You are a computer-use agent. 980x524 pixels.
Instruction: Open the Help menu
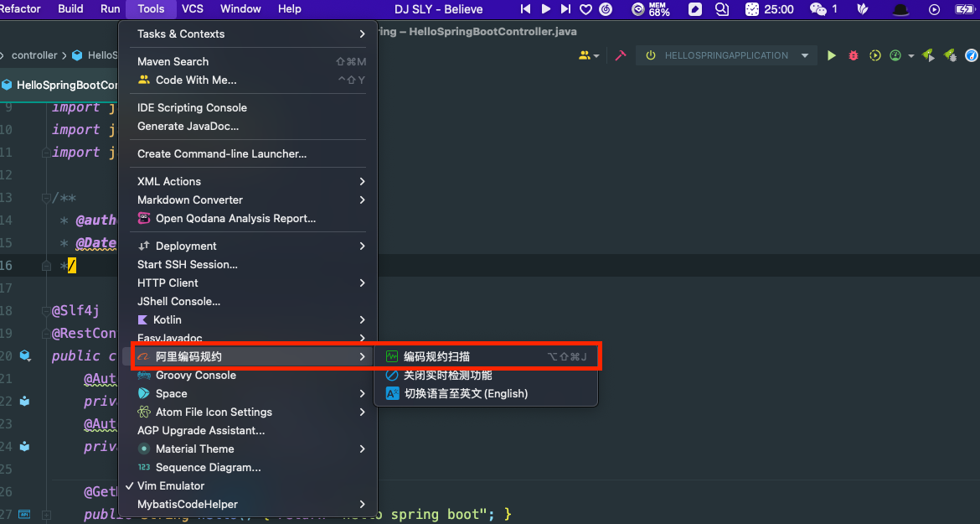[289, 8]
